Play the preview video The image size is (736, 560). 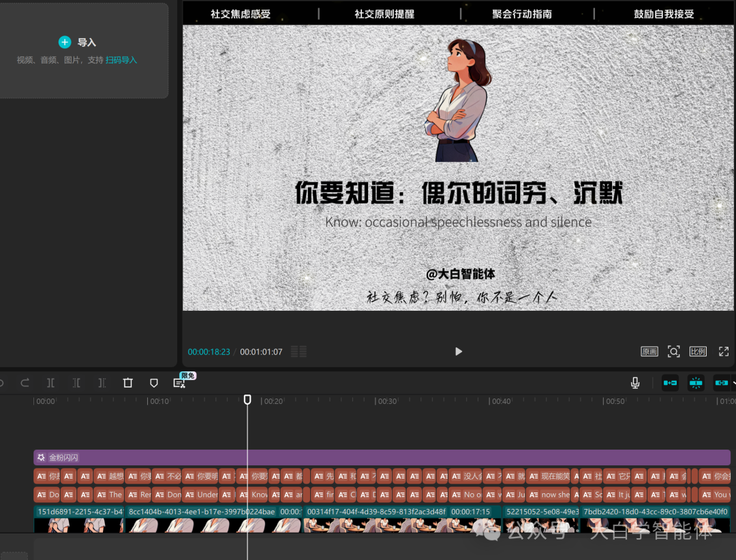(459, 352)
